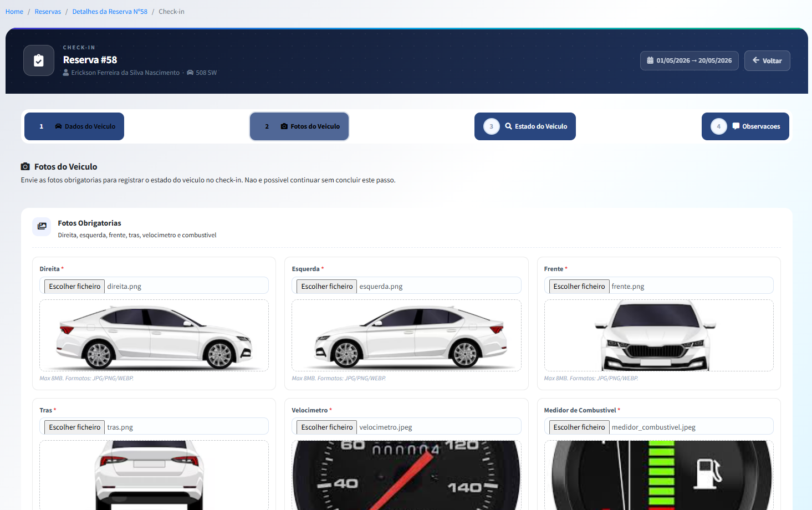
Task: Click the magnifier icon in Estado do Veiculo step
Action: [x=508, y=126]
